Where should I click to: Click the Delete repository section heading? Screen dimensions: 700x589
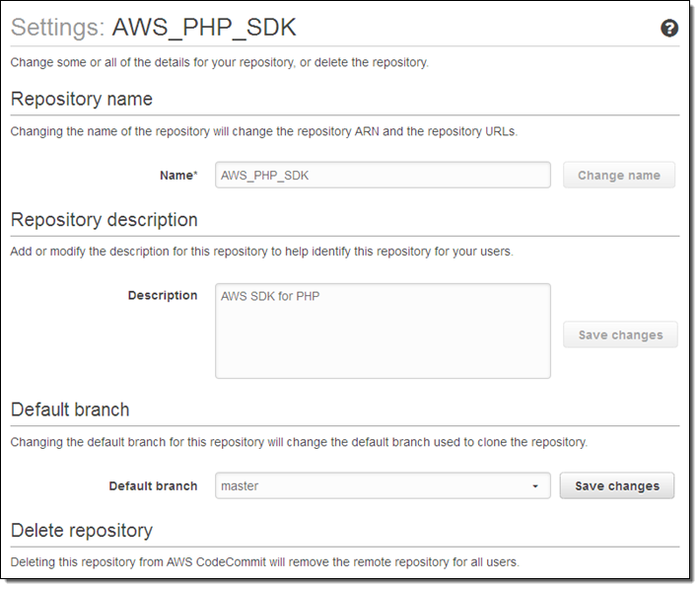[x=81, y=531]
